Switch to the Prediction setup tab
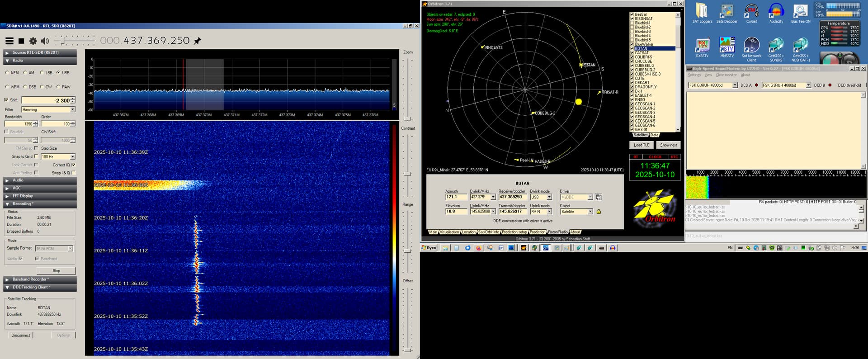Screen dimensions: 868x359 pos(514,232)
